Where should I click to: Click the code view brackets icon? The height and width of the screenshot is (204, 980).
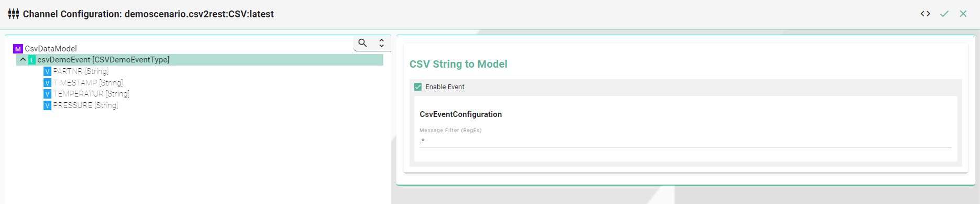[x=925, y=14]
